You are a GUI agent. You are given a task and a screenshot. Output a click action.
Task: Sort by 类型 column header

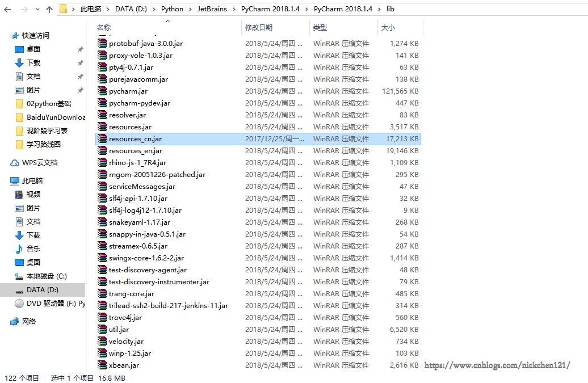coord(320,27)
